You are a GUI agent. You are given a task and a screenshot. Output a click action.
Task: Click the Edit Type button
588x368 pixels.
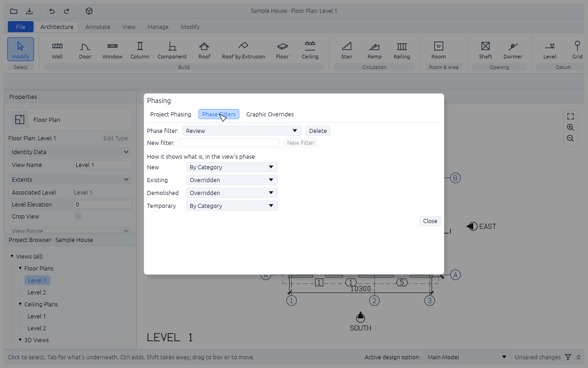(115, 138)
